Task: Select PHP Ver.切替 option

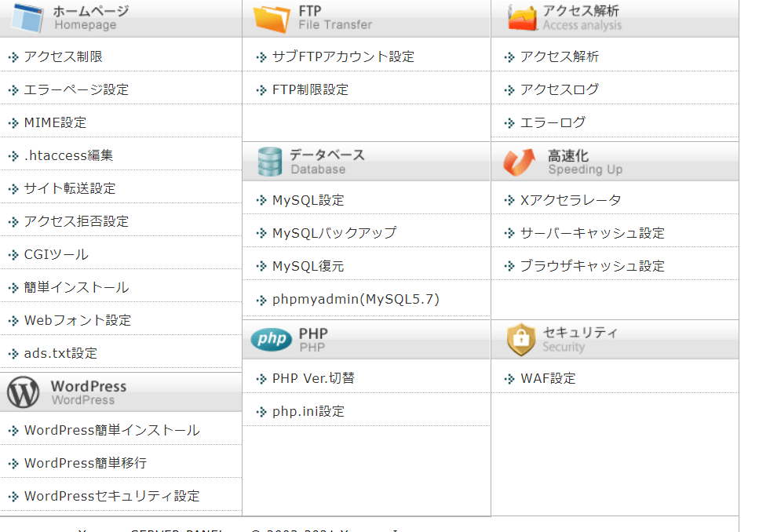Action: (313, 378)
